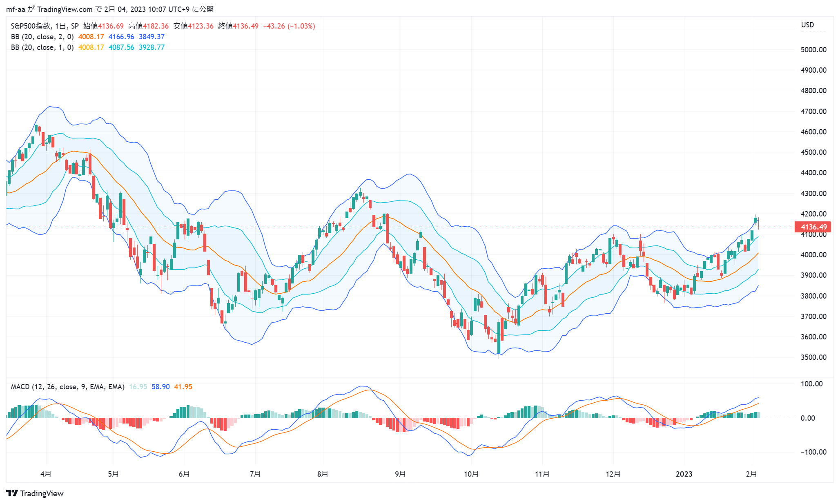Click the orange 4008.17 BB basis value
Image resolution: width=840 pixels, height=504 pixels.
point(91,37)
